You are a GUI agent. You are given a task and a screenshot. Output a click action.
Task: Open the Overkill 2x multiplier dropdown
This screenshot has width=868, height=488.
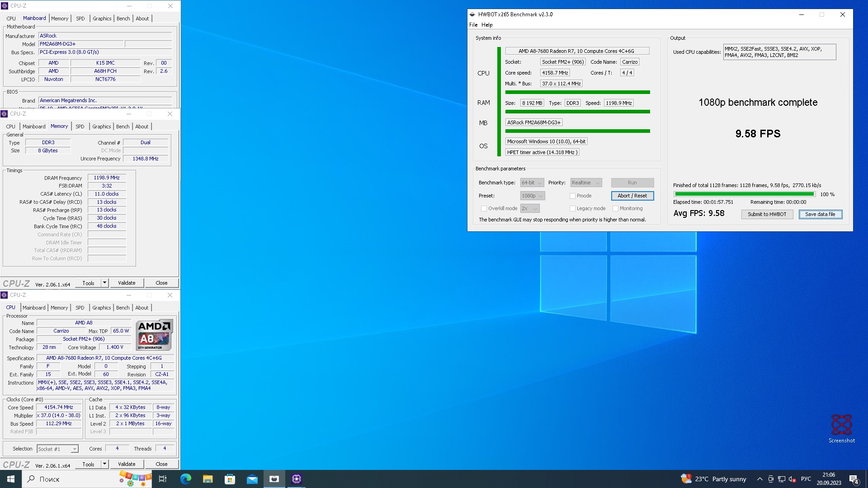529,208
